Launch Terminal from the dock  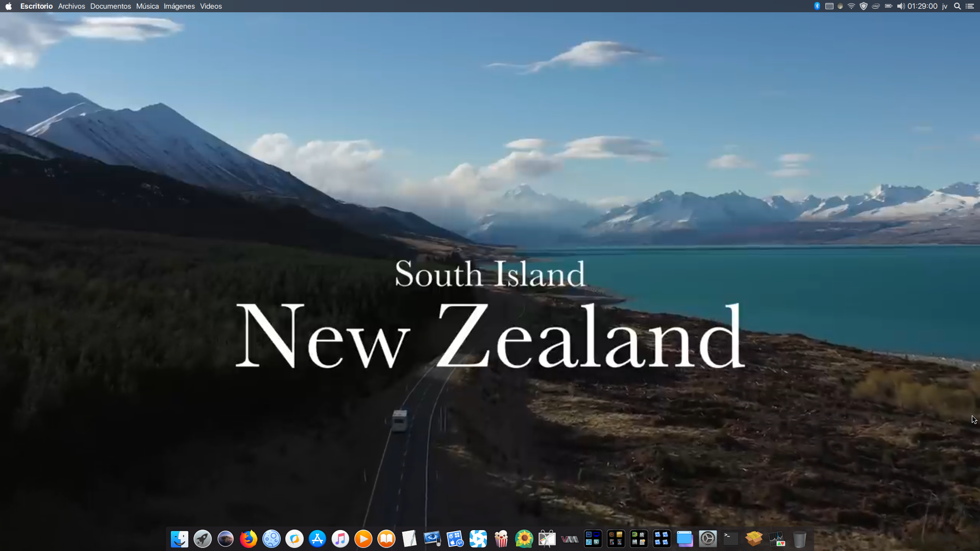(x=731, y=539)
